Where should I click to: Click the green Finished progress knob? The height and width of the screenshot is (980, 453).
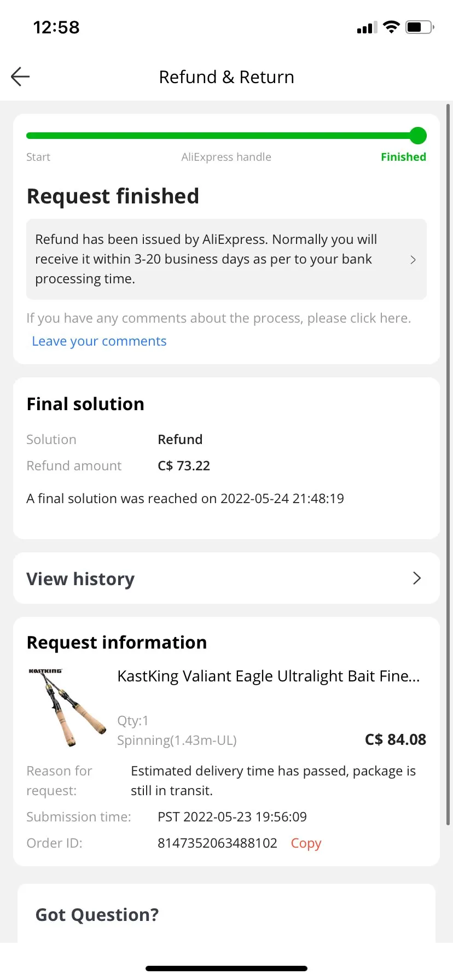click(418, 136)
